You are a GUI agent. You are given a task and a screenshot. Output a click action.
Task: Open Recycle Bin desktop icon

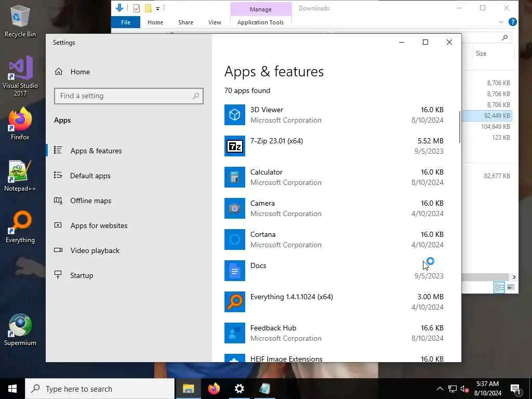pyautogui.click(x=20, y=21)
